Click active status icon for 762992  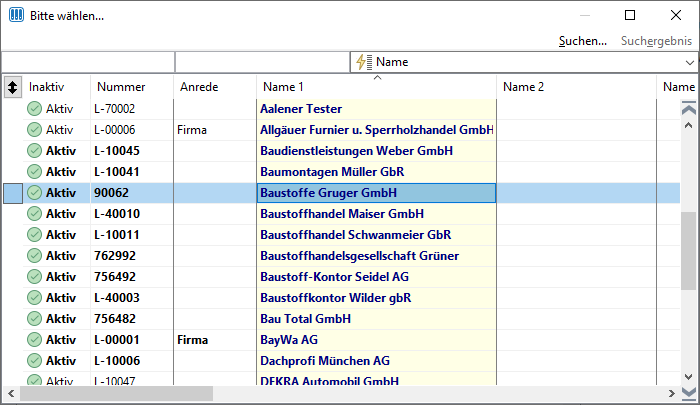[34, 255]
